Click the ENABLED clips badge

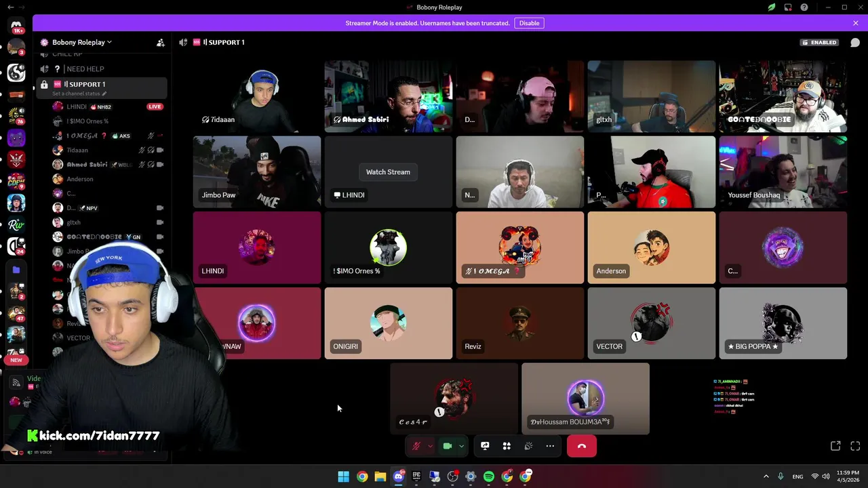coord(820,42)
